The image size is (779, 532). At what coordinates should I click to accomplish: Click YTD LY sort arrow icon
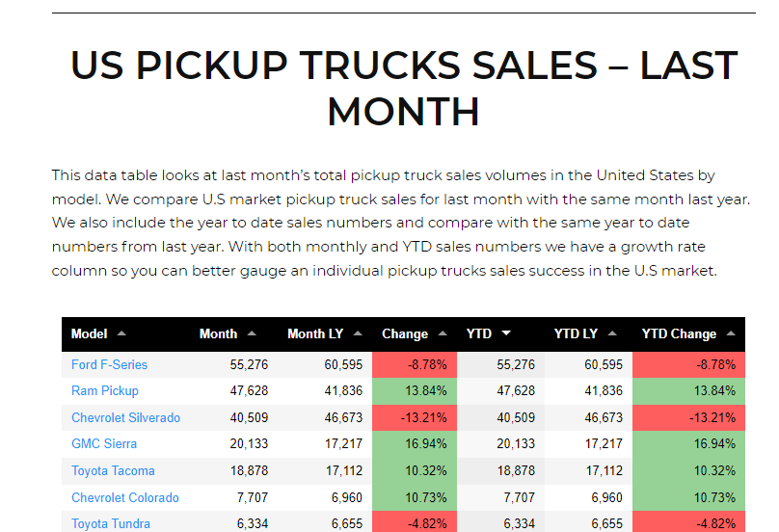pyautogui.click(x=612, y=333)
